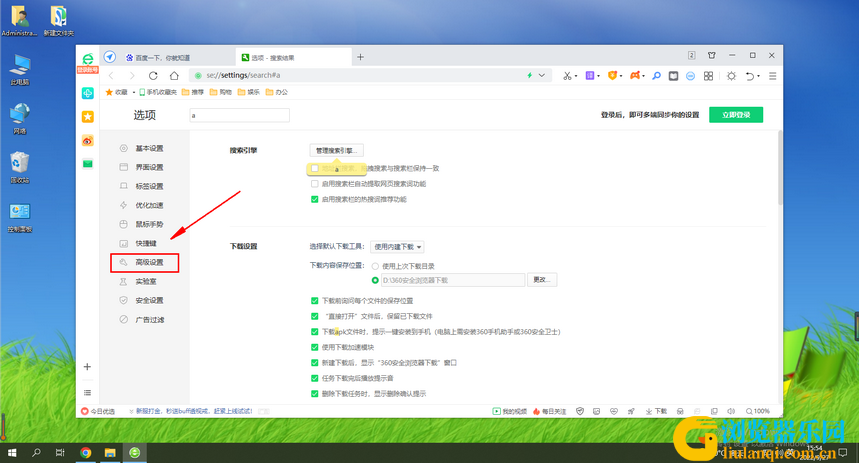The width and height of the screenshot is (859, 463).
Task: Click the lightning speed mode icon in address bar
Action: (x=530, y=76)
